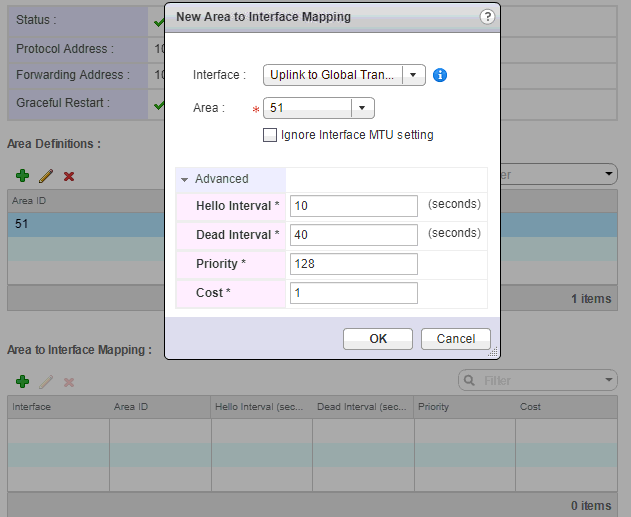This screenshot has height=517, width=631.
Task: Click the help question mark icon
Action: click(487, 17)
